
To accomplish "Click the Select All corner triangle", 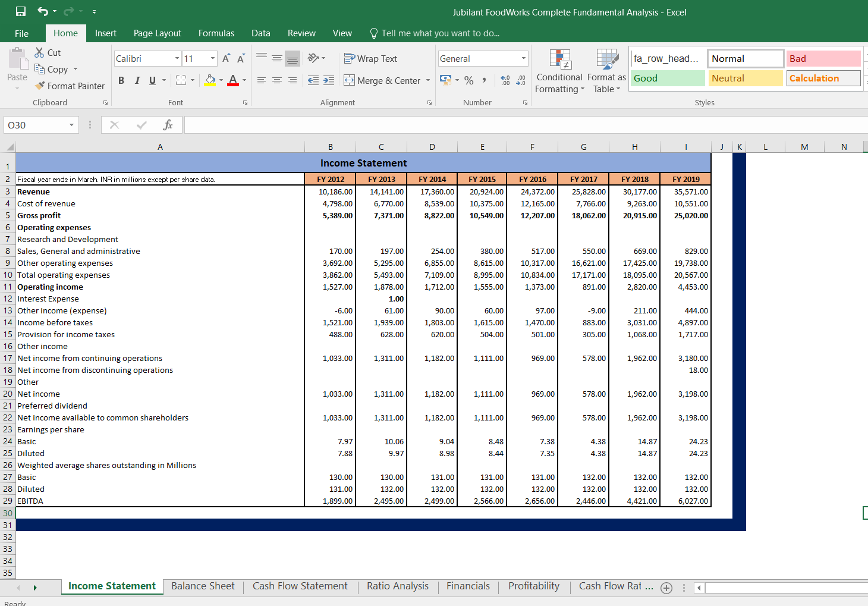I will click(x=10, y=147).
